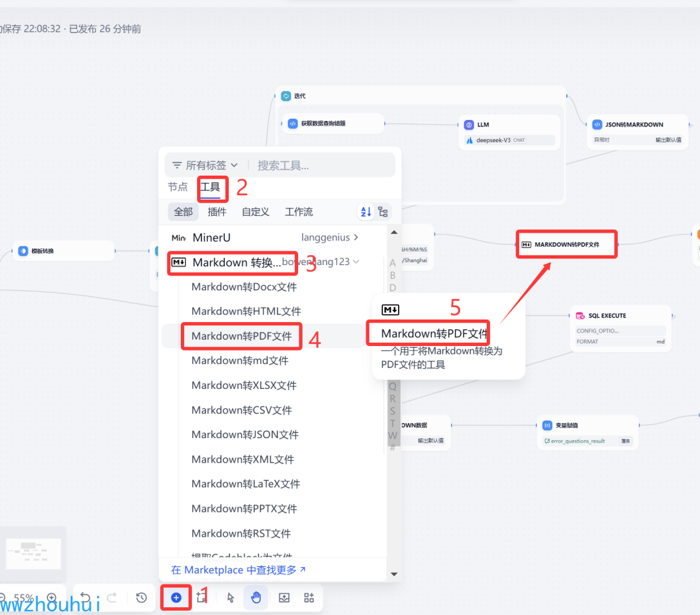700x615 pixels.
Task: Toggle tree grouped view icon
Action: (383, 211)
